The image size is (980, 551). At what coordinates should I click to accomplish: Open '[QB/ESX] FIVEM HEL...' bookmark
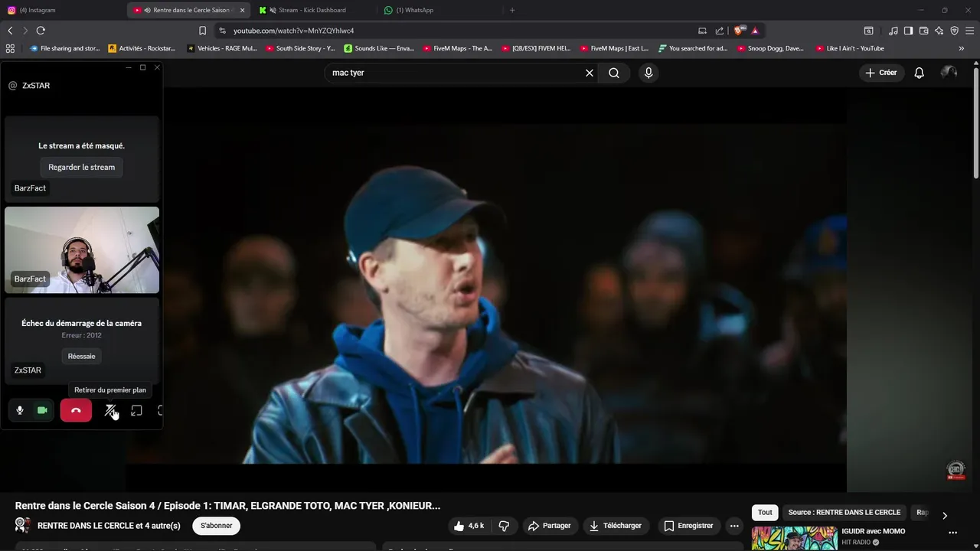tap(536, 48)
